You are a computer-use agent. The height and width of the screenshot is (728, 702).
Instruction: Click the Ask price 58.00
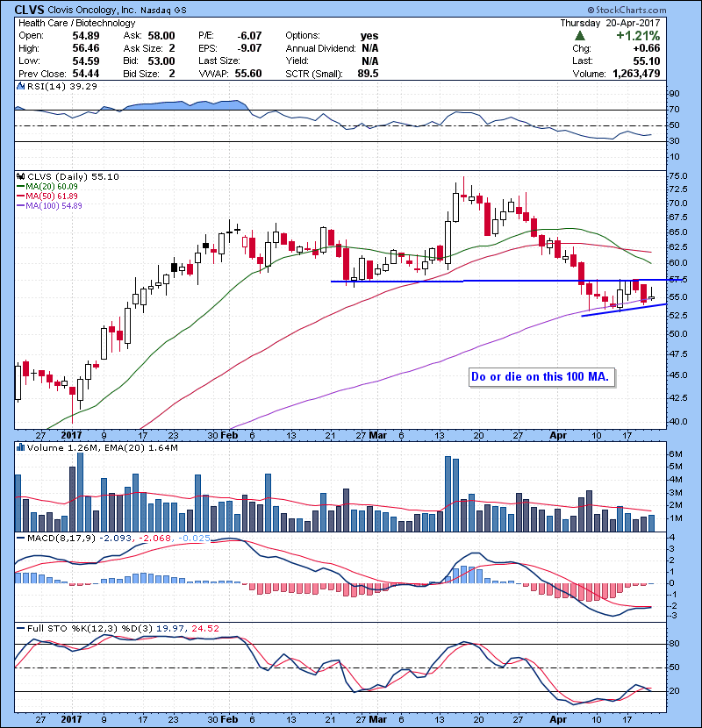click(161, 36)
